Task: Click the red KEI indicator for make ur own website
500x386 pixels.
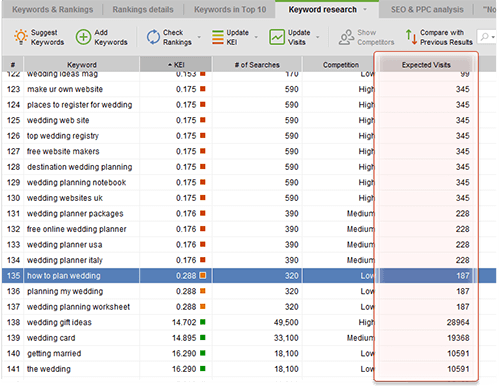Action: coord(203,89)
